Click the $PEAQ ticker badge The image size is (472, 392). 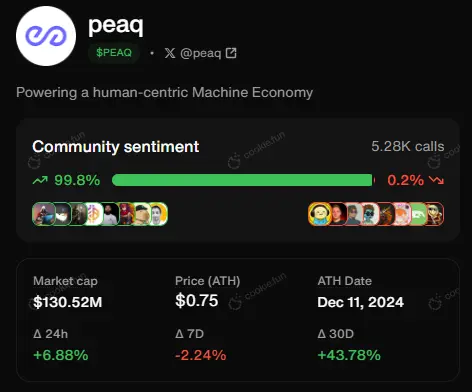click(x=114, y=53)
